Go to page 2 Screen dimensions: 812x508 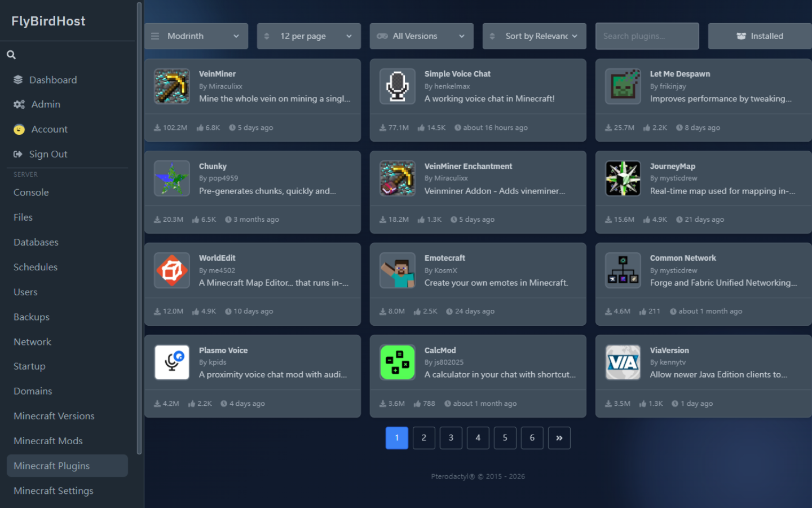(424, 438)
